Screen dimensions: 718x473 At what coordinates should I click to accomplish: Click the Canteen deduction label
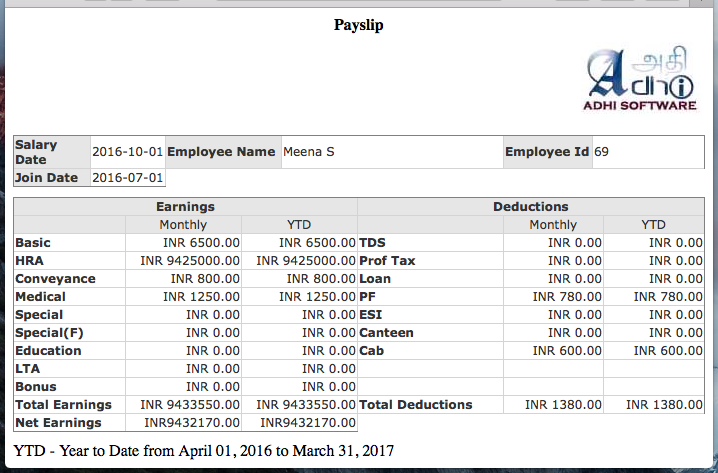386,333
